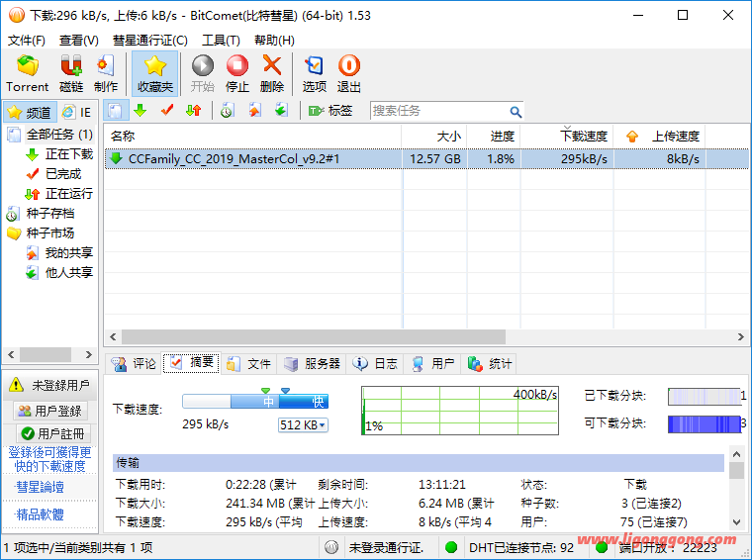Click the 未登录通行证 status icon
Image resolution: width=752 pixels, height=560 pixels.
click(x=331, y=547)
